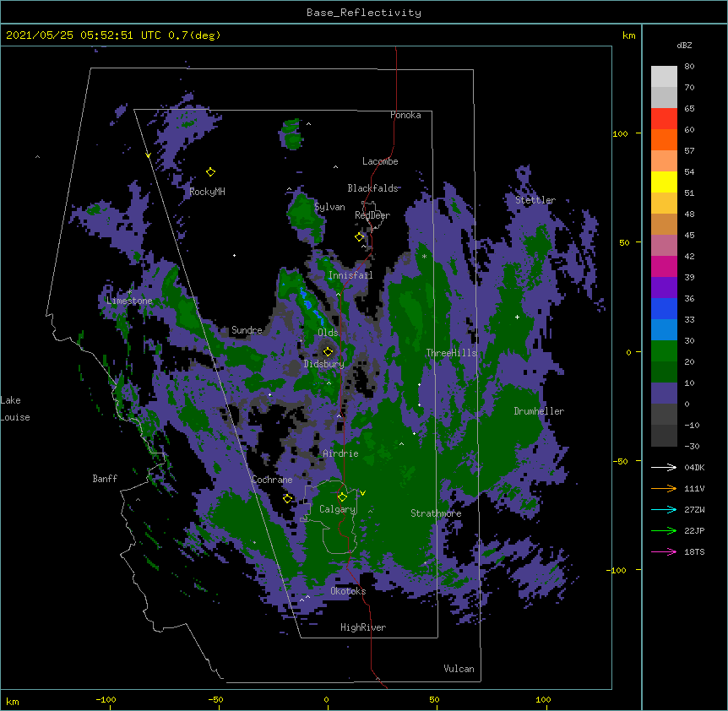Click the Sylvan label
728x711 pixels.
click(329, 207)
